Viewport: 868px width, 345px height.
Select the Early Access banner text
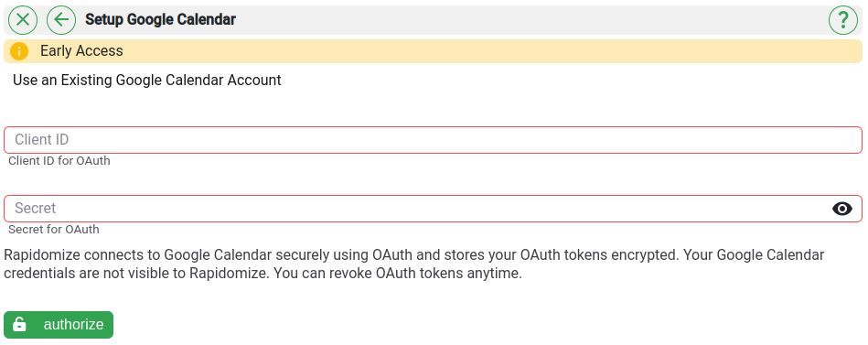pos(81,51)
